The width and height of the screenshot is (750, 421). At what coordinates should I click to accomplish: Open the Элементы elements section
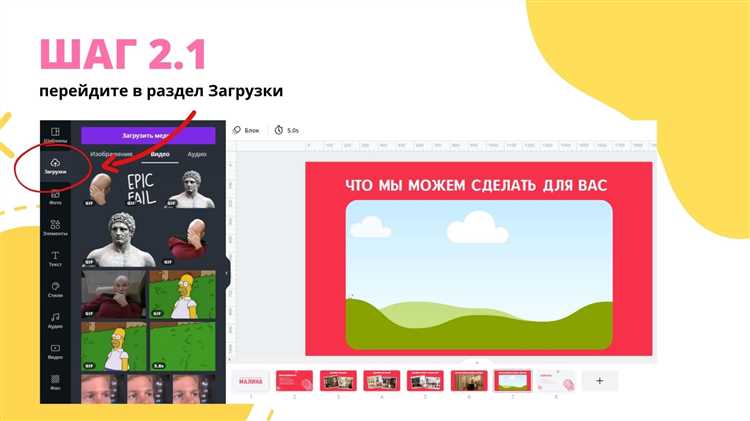pyautogui.click(x=55, y=228)
